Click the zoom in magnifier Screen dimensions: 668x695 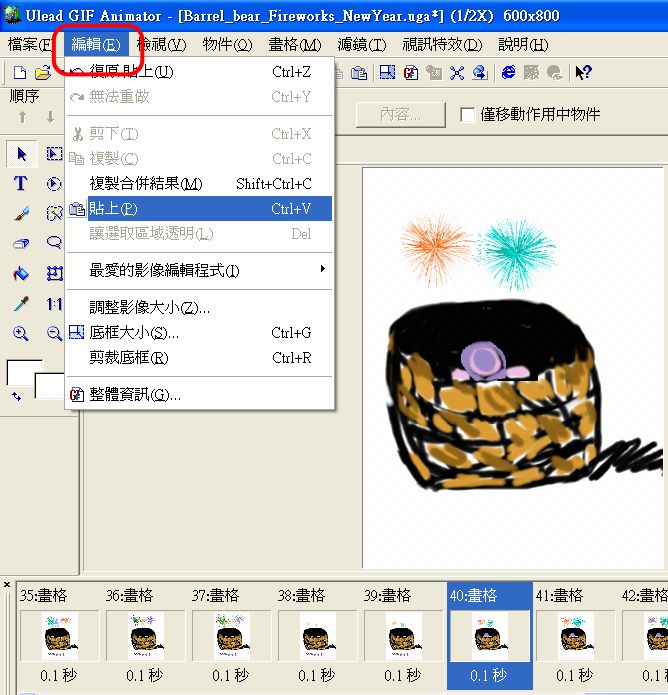click(21, 333)
